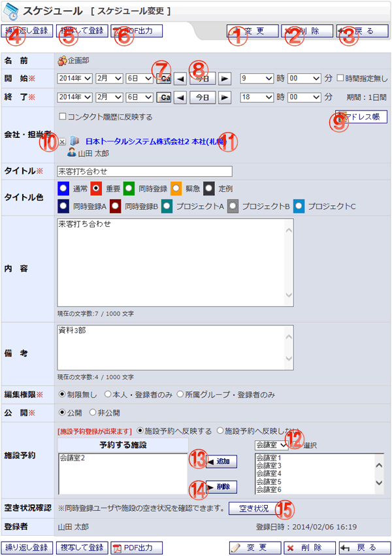
Task: Click bottom 戻る back button
Action: pos(364,548)
